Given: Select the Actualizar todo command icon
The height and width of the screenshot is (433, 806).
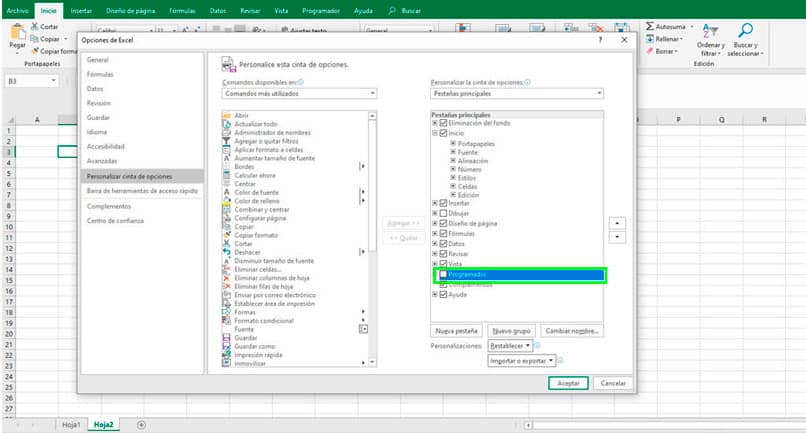Looking at the screenshot, I should click(226, 124).
